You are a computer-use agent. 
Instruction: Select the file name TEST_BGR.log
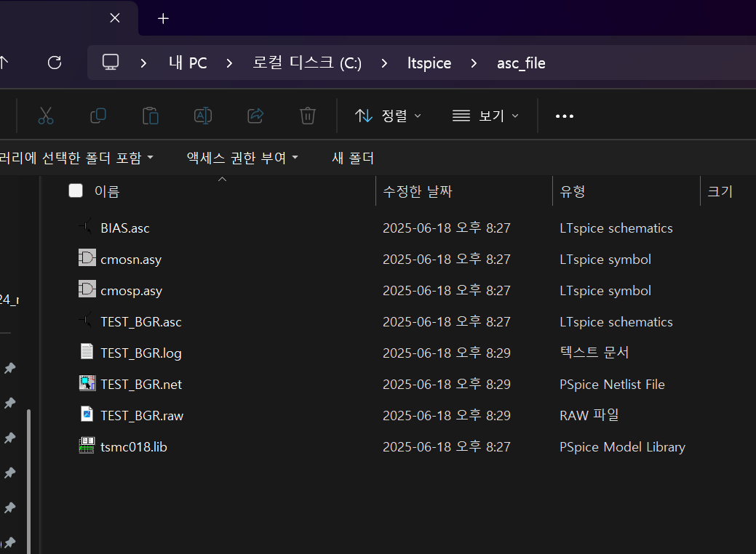tap(140, 353)
